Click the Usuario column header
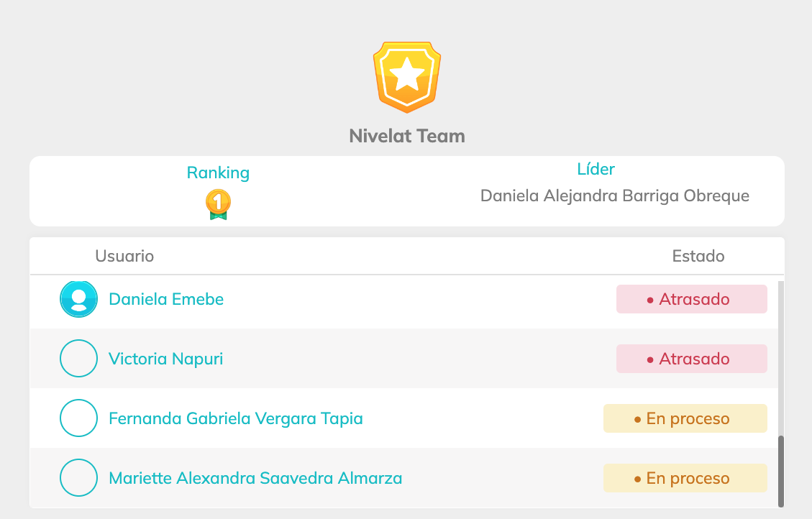This screenshot has width=812, height=519. [x=124, y=256]
